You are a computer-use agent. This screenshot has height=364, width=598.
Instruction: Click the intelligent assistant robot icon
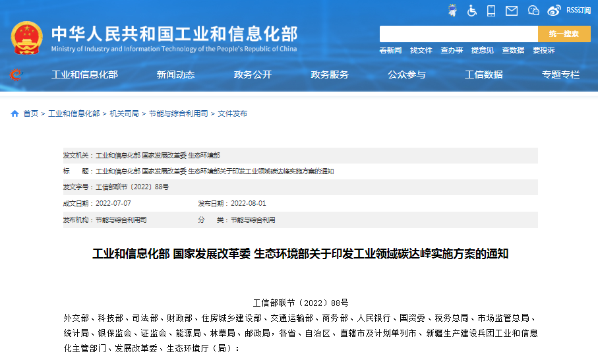pos(453,11)
